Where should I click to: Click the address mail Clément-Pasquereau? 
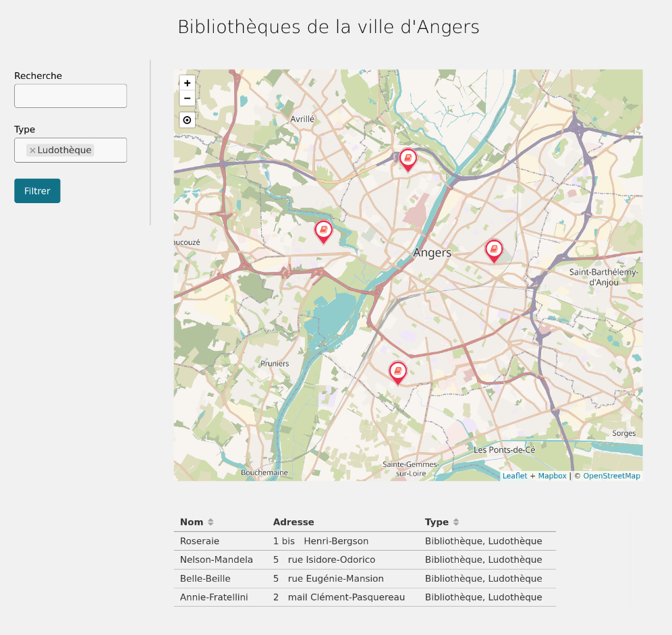coord(346,597)
